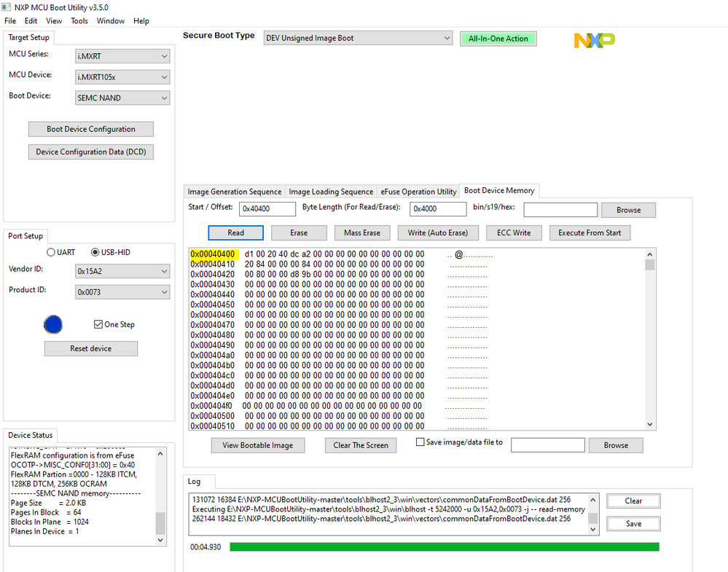The image size is (728, 572).
Task: Click the All-In-One Action button
Action: pos(498,39)
